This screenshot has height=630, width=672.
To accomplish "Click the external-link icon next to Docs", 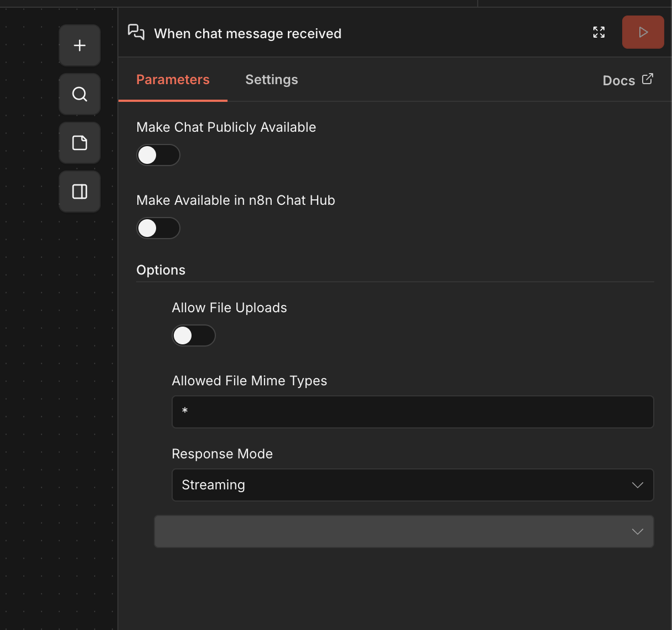I will (648, 79).
